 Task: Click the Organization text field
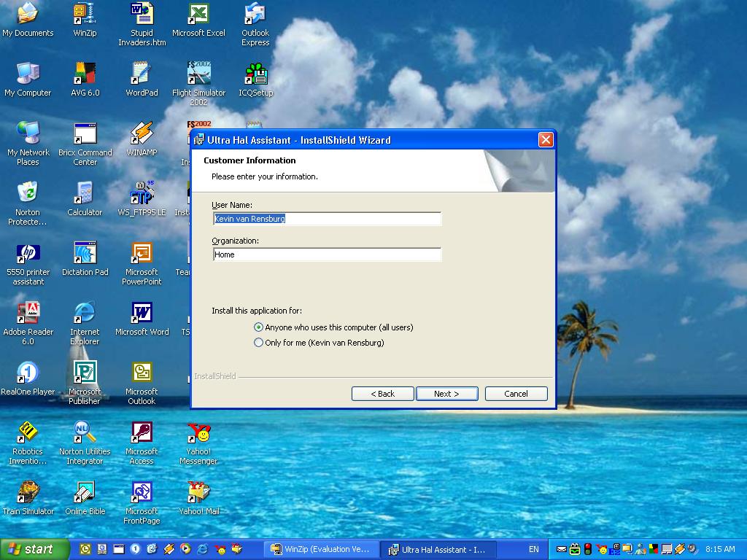pos(327,254)
